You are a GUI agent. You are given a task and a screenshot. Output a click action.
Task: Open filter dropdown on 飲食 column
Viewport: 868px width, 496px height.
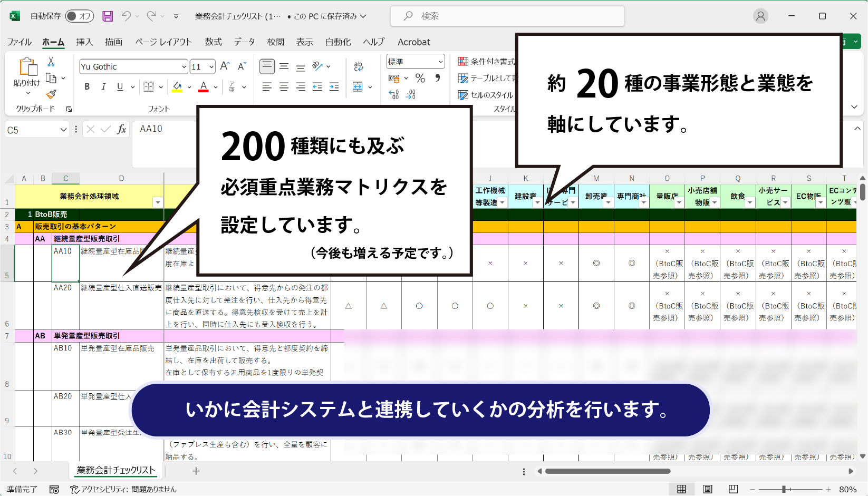[750, 202]
